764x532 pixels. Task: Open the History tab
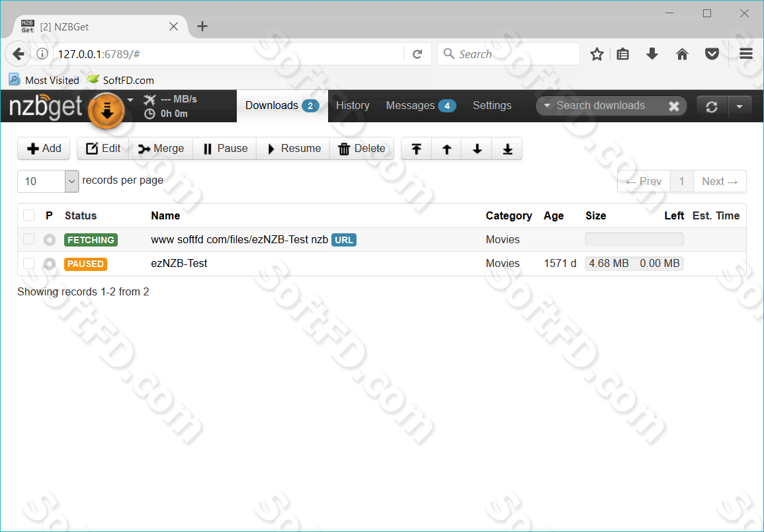tap(353, 106)
